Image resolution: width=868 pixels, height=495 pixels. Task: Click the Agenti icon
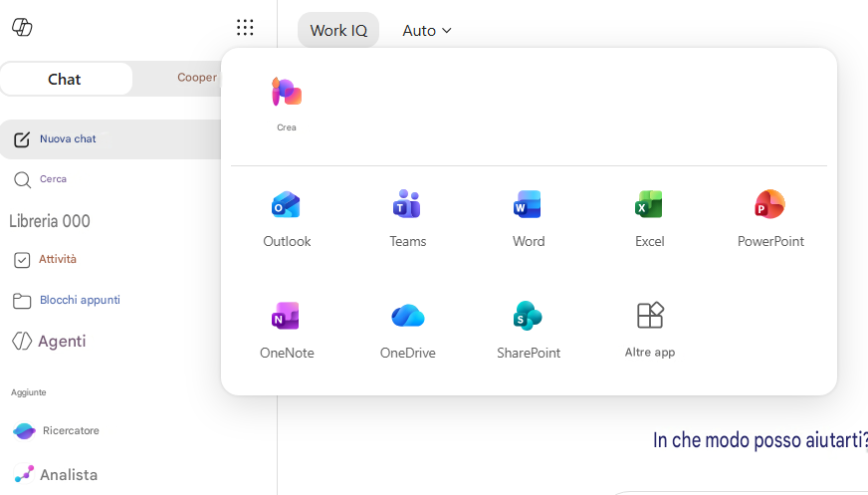22,341
